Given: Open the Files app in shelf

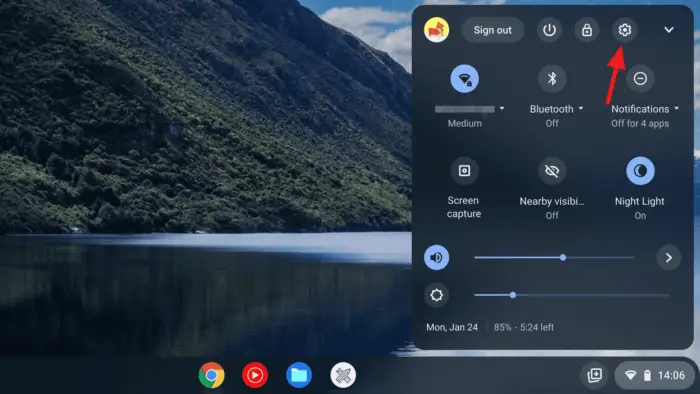Looking at the screenshot, I should pyautogui.click(x=299, y=375).
